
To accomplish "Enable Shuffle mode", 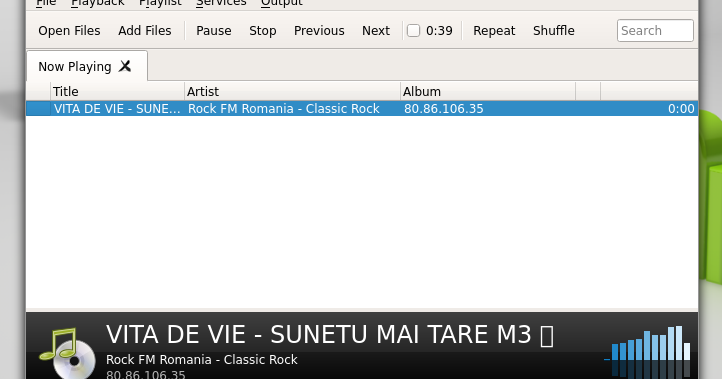I will click(x=554, y=31).
